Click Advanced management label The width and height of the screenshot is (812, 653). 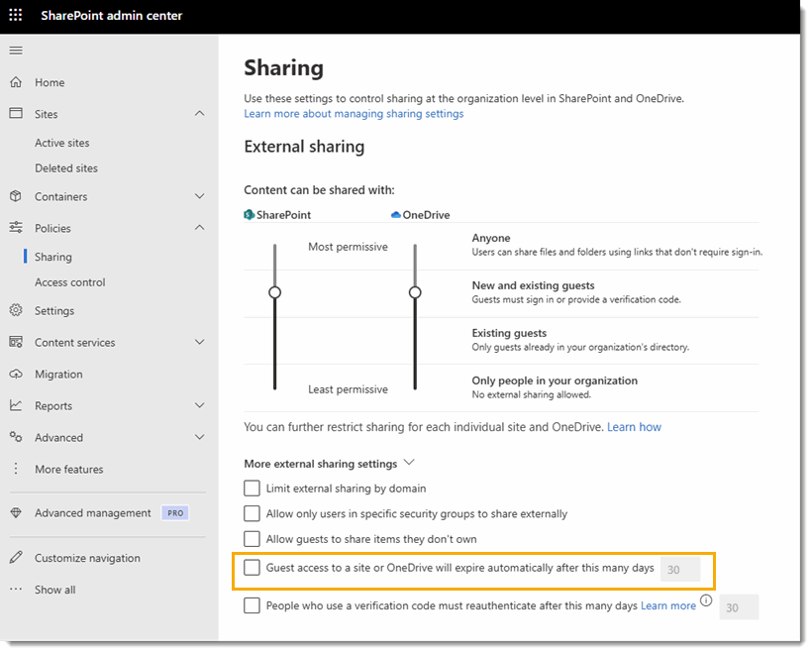(x=93, y=512)
